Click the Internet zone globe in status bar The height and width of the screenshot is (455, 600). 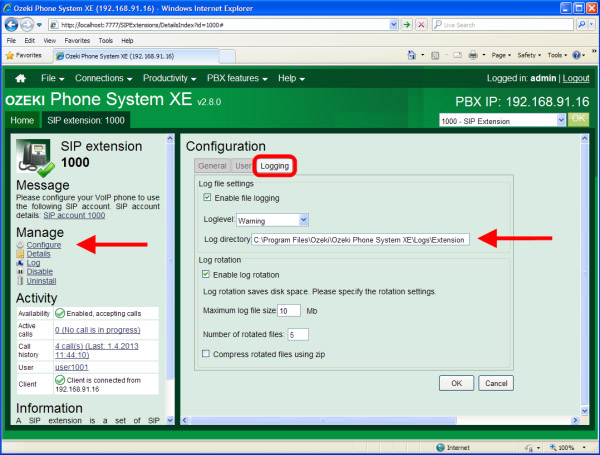(440, 447)
